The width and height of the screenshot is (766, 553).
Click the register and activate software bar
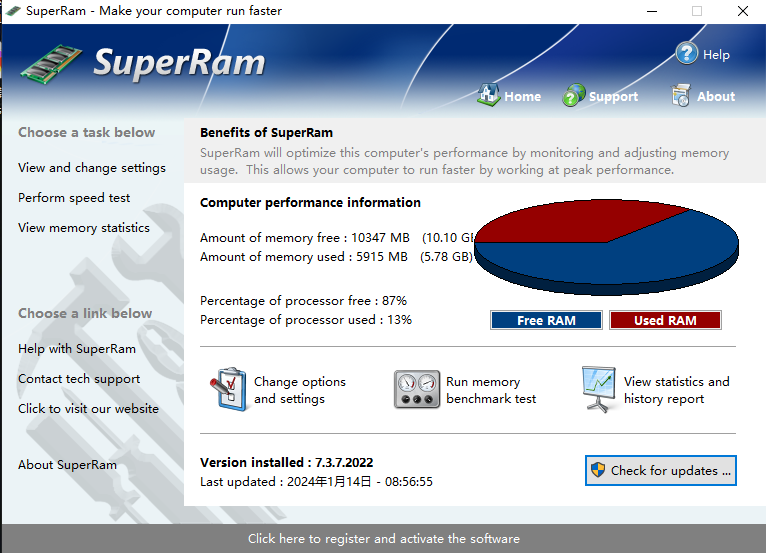(383, 538)
